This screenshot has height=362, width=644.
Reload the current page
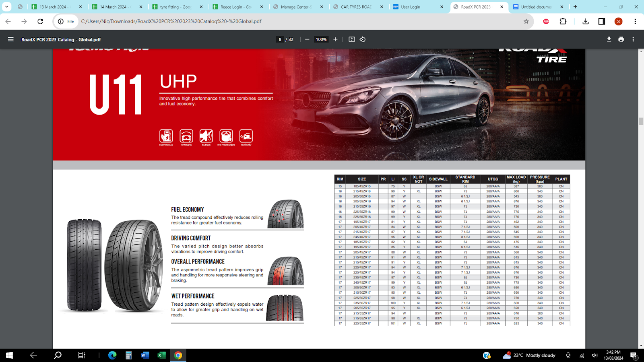click(x=40, y=21)
